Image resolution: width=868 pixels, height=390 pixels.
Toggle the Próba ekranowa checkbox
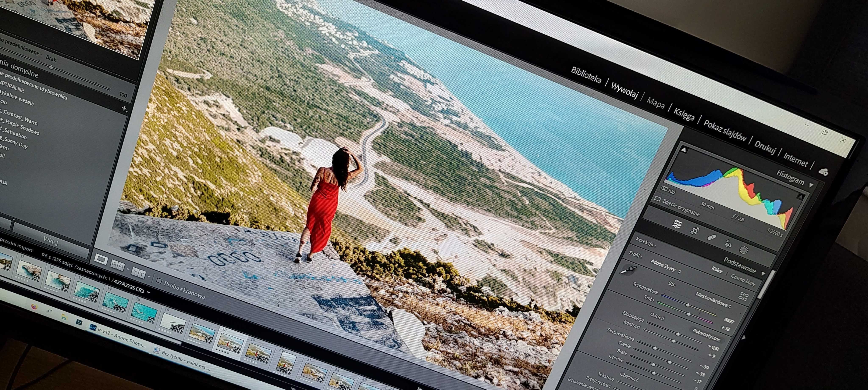(x=159, y=281)
